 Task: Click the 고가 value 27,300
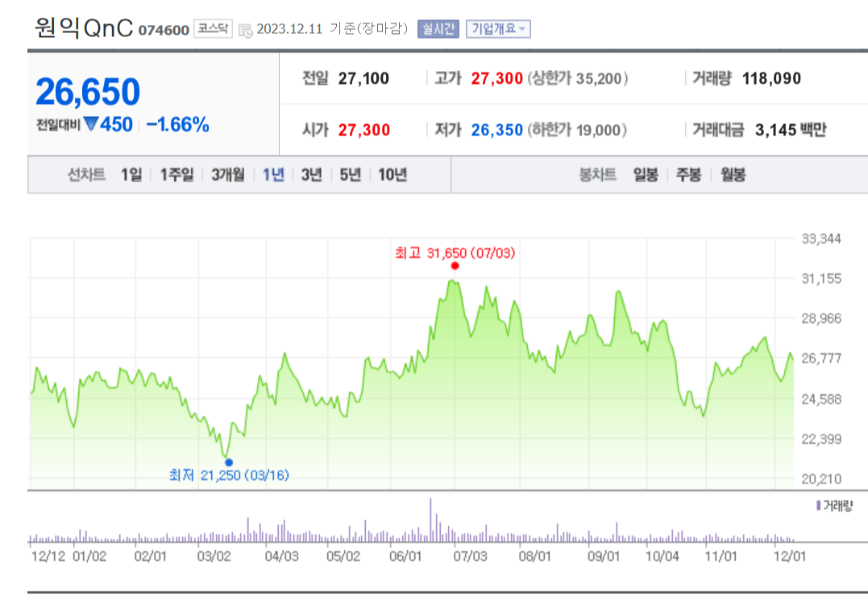point(497,79)
